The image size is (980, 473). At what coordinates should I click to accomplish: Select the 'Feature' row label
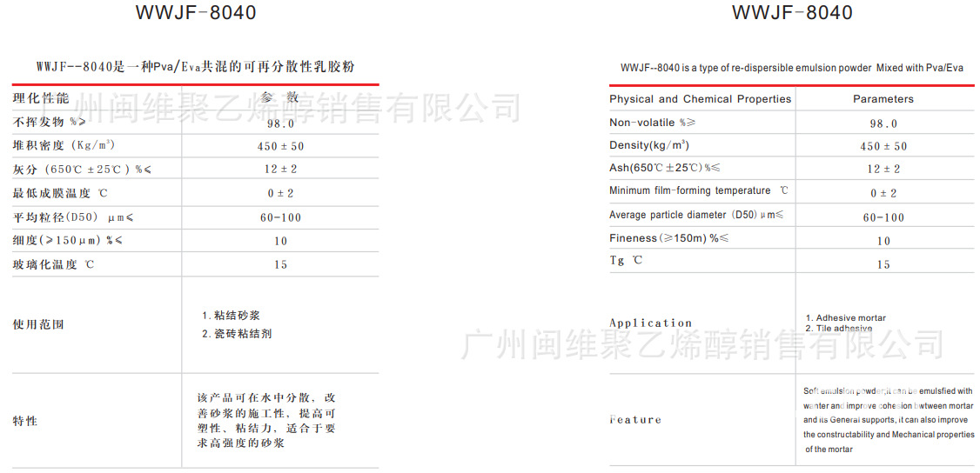[x=635, y=420]
